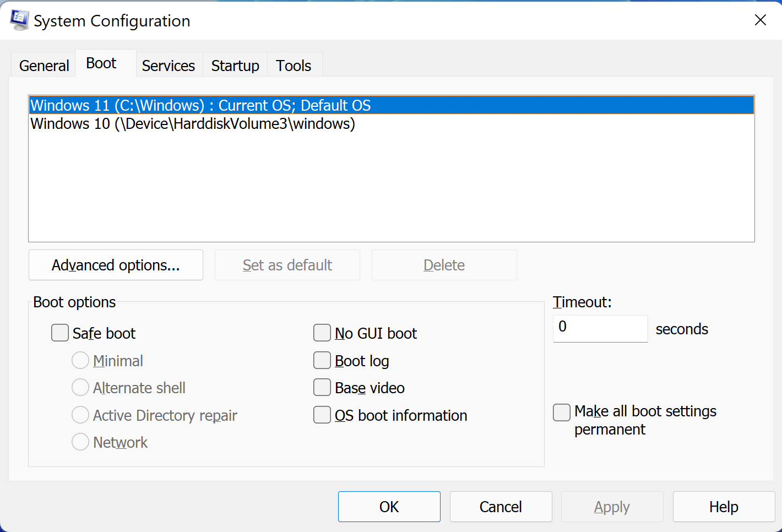The width and height of the screenshot is (782, 532).
Task: Select the Windows 10 boot entry
Action: click(193, 124)
